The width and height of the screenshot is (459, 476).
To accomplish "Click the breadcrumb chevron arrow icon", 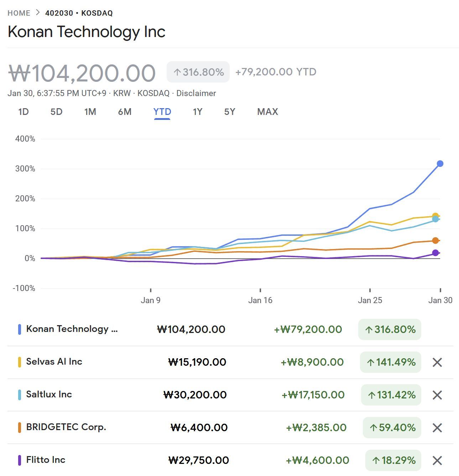I will point(38,13).
